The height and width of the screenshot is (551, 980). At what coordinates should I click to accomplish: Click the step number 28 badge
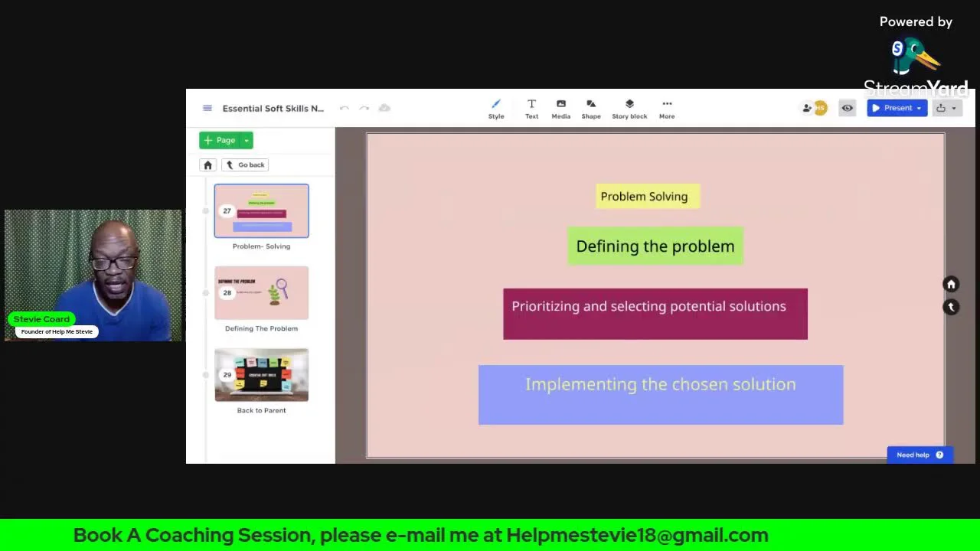pos(227,292)
